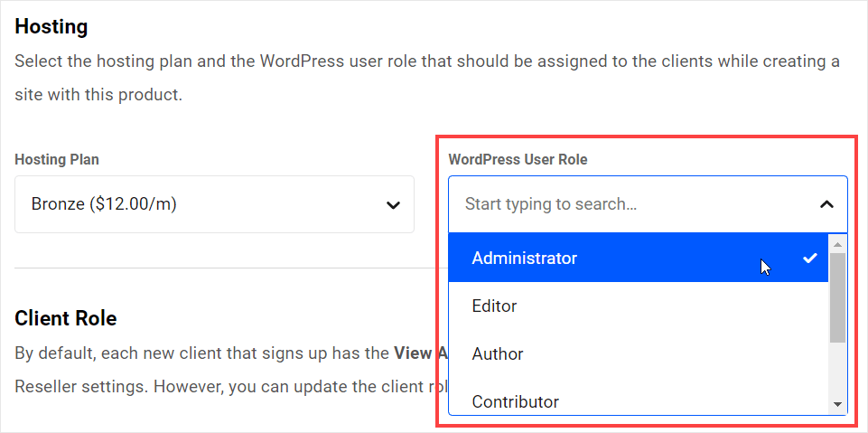Click the Hosting Plan chevron arrow
Image resolution: width=868 pixels, height=433 pixels.
coord(393,205)
